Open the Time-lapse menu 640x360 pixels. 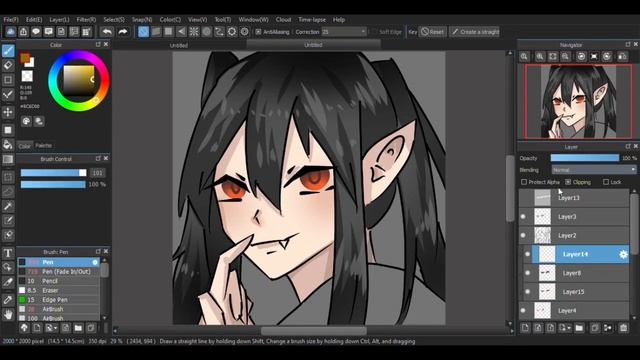coord(312,20)
